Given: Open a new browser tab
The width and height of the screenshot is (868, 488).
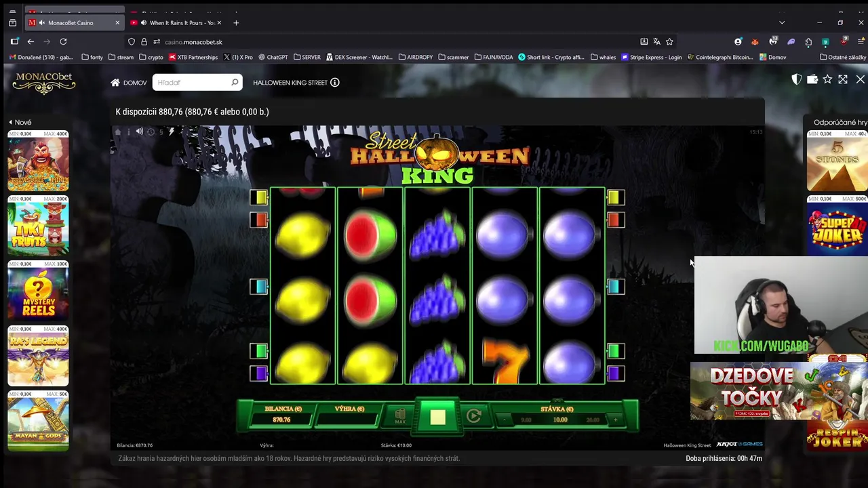Looking at the screenshot, I should point(236,23).
